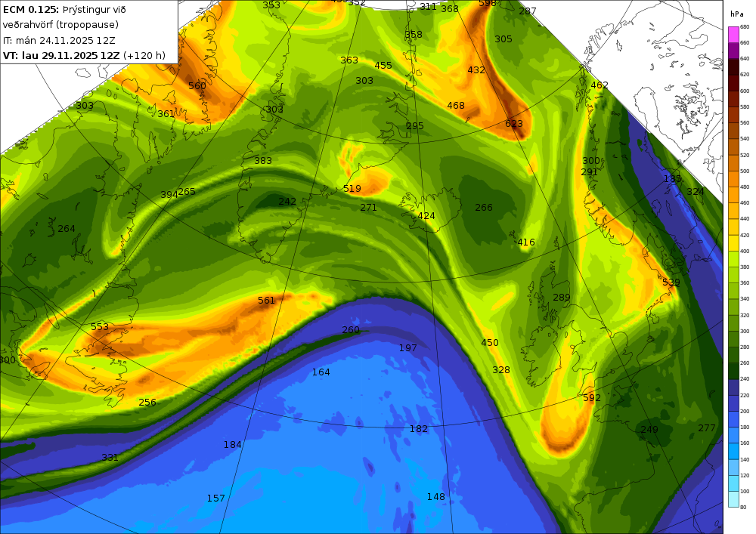Click the title line 'ECM 0.125: Þrýstingur við'

pos(64,10)
